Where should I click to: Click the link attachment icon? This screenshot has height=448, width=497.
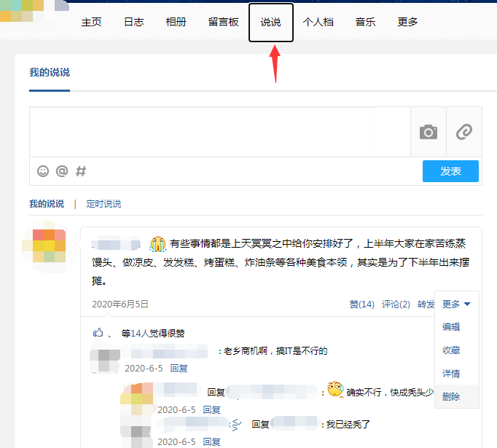(464, 132)
